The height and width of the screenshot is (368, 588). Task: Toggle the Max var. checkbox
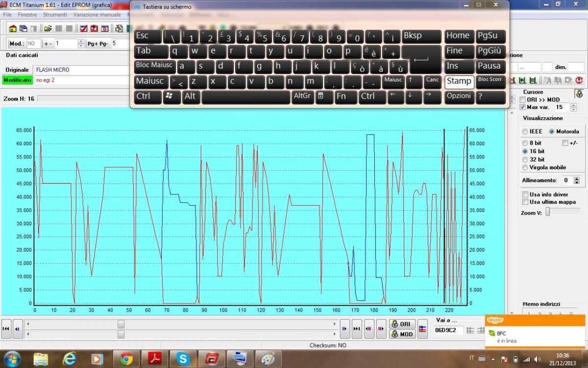pos(522,107)
